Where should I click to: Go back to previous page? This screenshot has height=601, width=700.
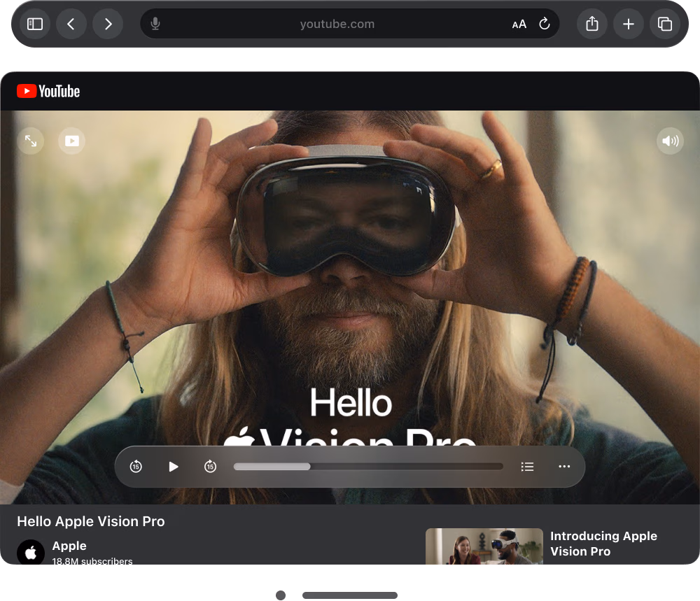tap(71, 24)
